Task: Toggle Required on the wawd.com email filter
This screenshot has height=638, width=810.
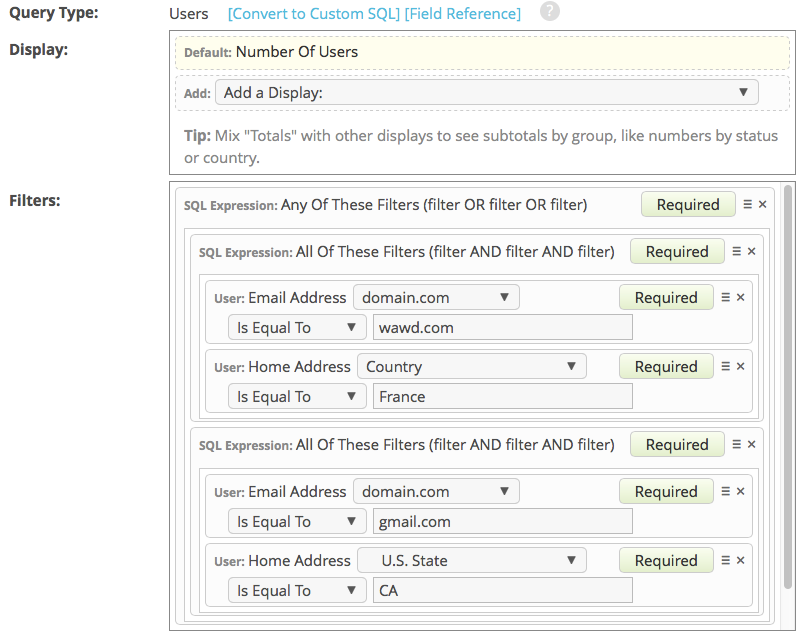Action: pos(666,297)
